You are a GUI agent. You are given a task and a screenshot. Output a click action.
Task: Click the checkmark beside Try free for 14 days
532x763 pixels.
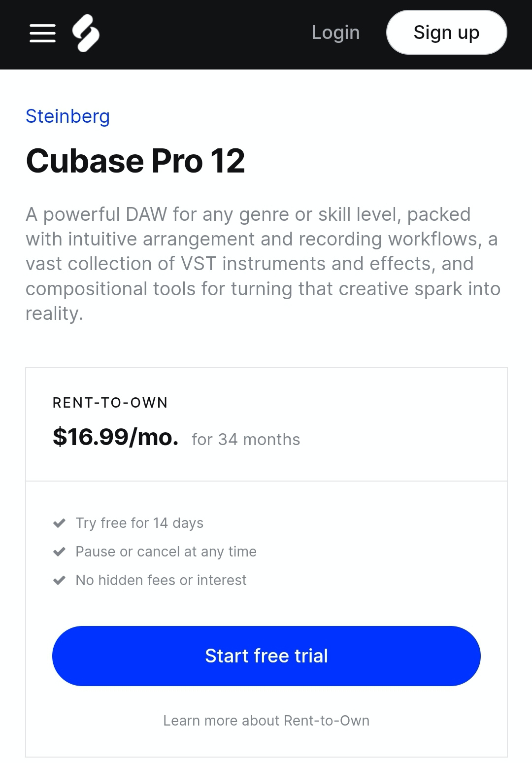tap(59, 523)
